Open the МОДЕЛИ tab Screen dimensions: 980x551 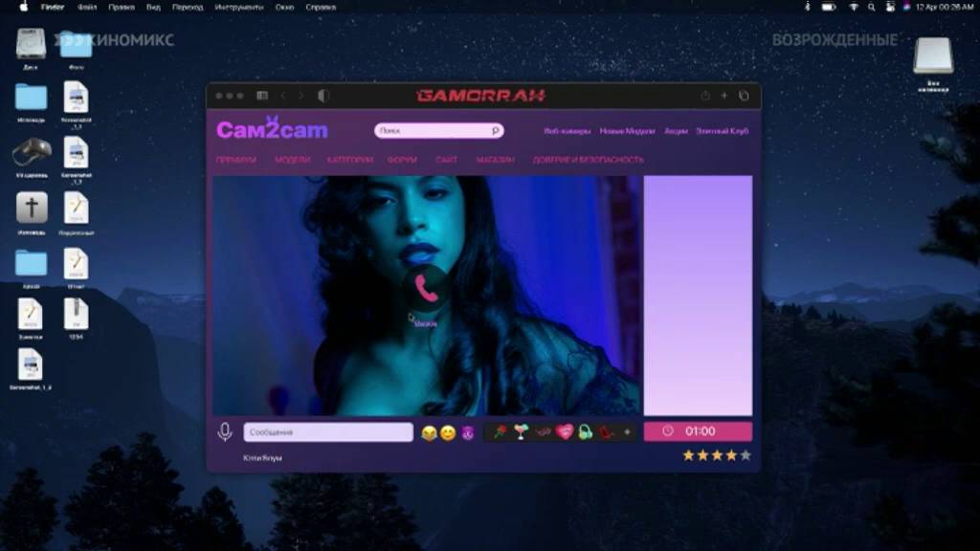pos(293,160)
